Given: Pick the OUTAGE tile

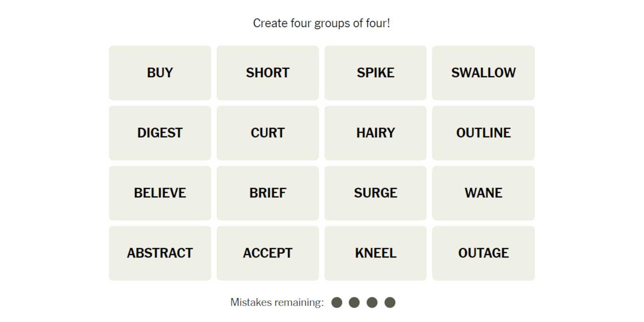Looking at the screenshot, I should pyautogui.click(x=483, y=253).
